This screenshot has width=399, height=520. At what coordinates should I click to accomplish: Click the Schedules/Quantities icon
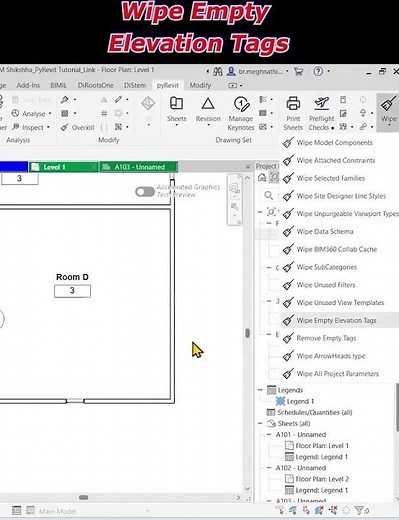[x=271, y=412]
